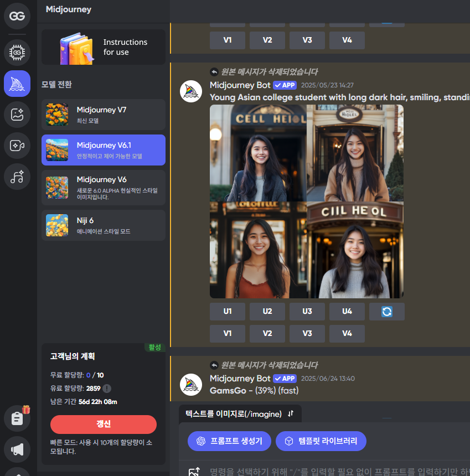Open the top-right generated image with tan coat
Screen dimensions: 470x476
coord(355,153)
